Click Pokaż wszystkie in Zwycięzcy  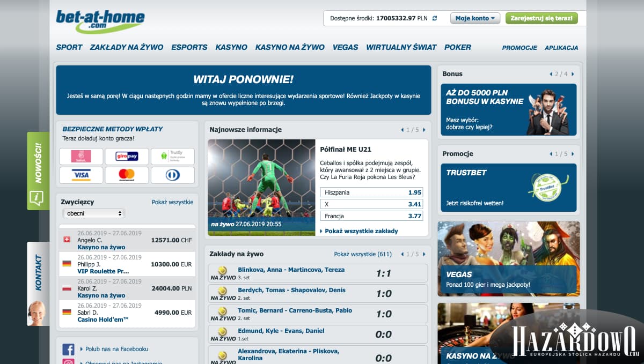point(172,202)
